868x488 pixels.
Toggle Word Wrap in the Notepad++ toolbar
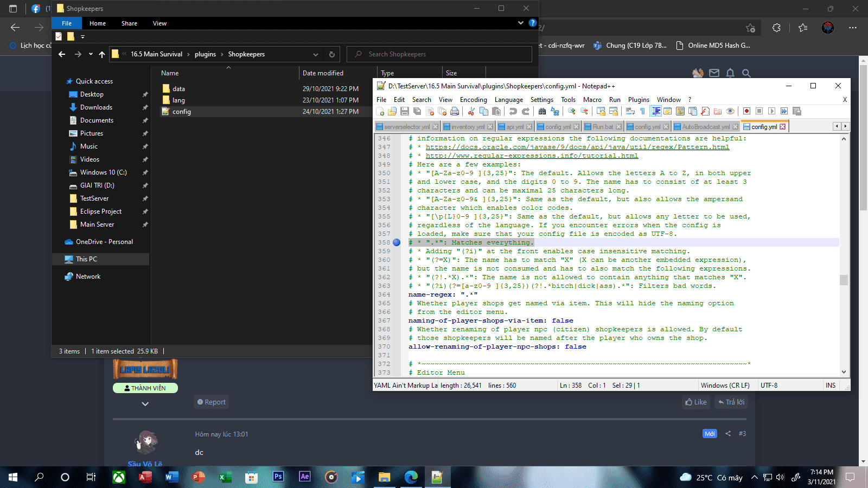tap(630, 111)
